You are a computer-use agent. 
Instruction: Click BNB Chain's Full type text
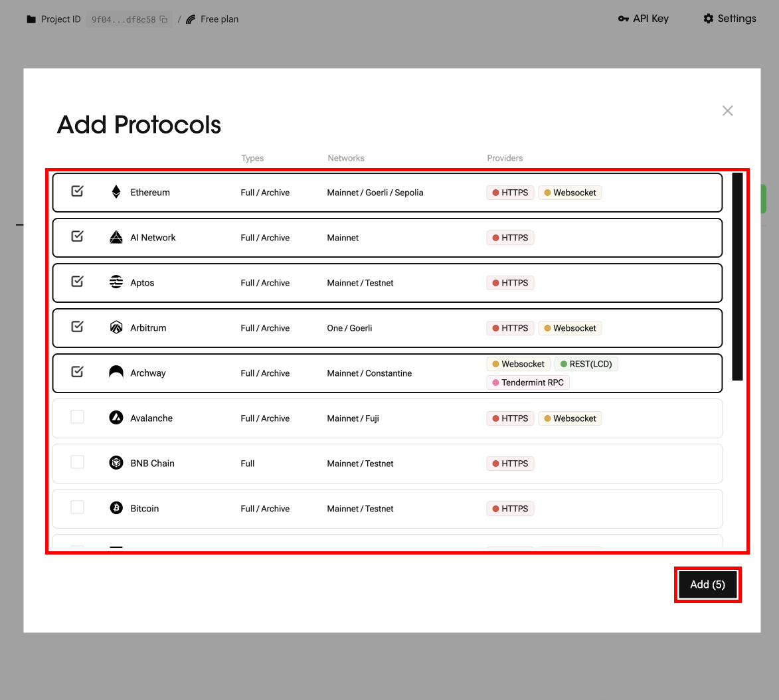(x=248, y=464)
